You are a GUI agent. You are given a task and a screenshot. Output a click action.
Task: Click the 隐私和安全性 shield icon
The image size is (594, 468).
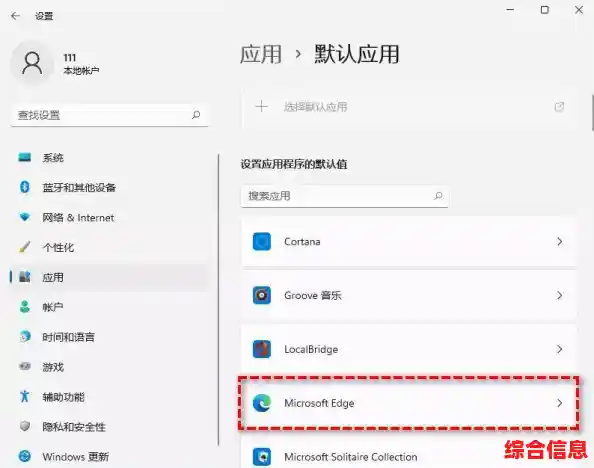(x=25, y=426)
